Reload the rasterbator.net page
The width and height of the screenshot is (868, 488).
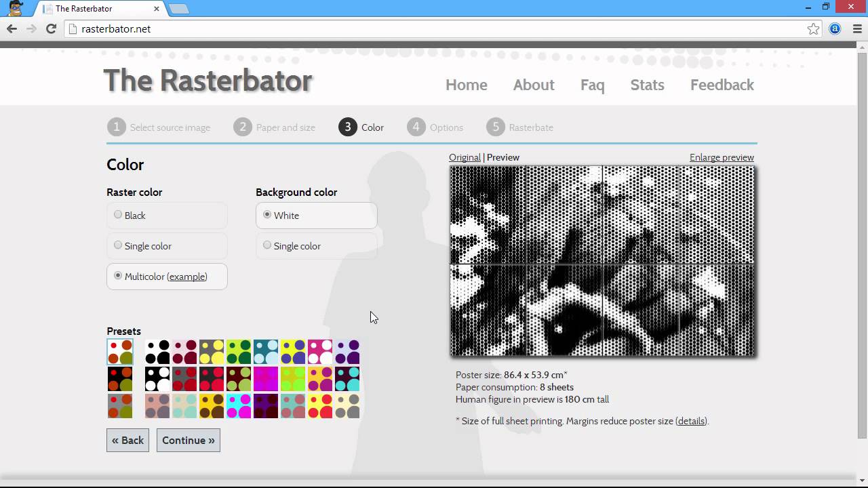point(51,28)
